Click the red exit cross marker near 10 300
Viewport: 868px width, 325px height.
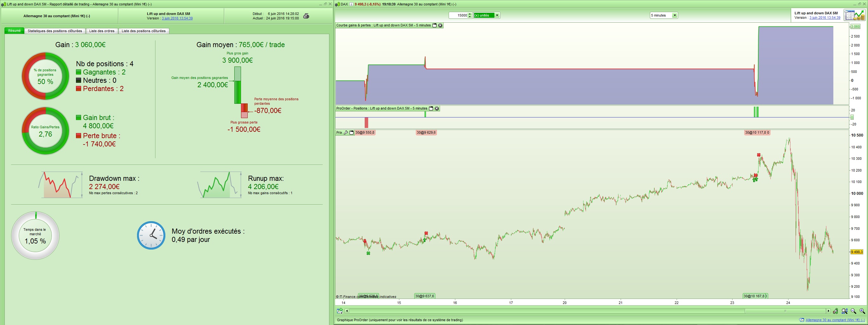pos(759,155)
